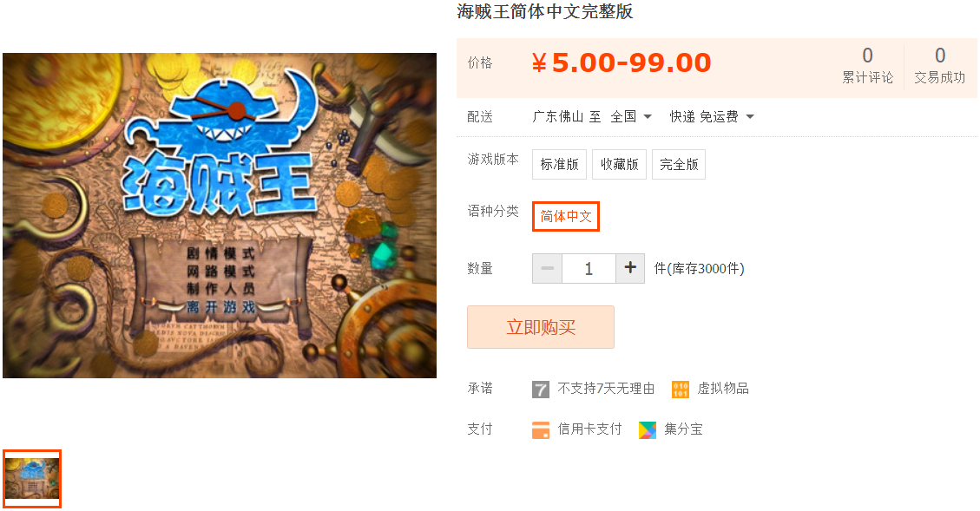Click the credit card payment icon

(541, 429)
